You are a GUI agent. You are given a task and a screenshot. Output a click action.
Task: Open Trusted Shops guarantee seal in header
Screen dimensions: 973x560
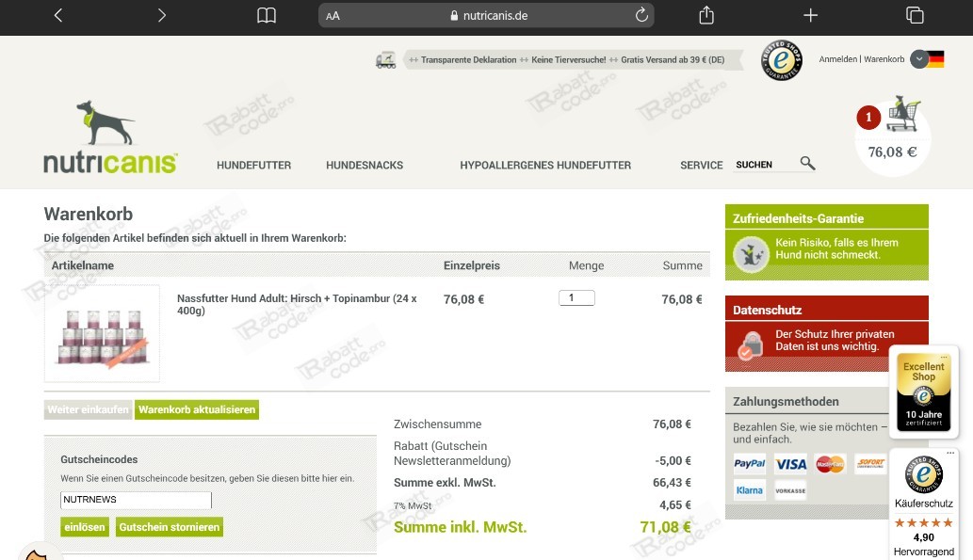(x=781, y=60)
